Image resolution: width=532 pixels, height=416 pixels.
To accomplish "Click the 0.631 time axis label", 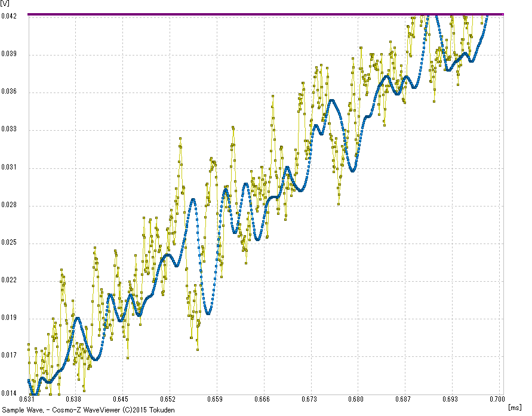I will point(27,399).
